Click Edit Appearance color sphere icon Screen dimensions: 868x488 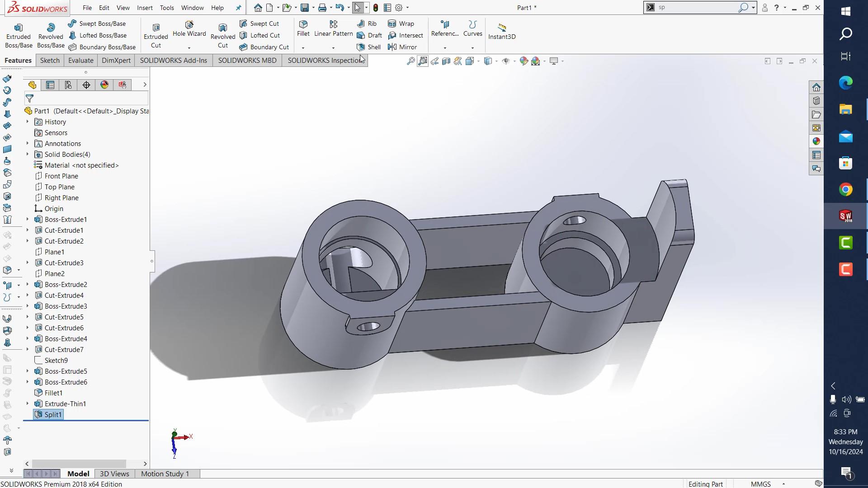tap(524, 61)
